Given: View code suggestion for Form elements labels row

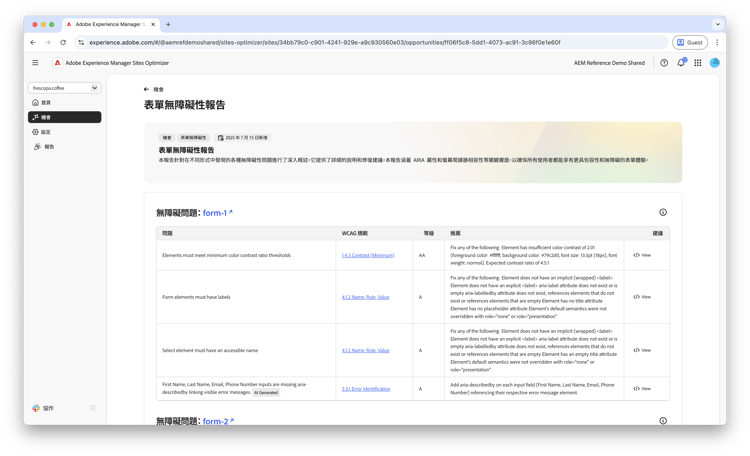Looking at the screenshot, I should pyautogui.click(x=642, y=297).
